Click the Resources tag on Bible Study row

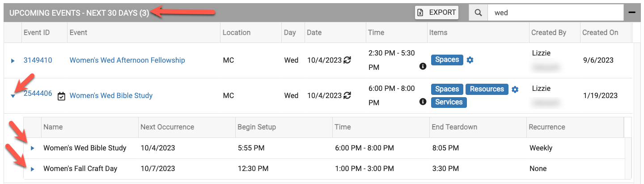tap(487, 89)
